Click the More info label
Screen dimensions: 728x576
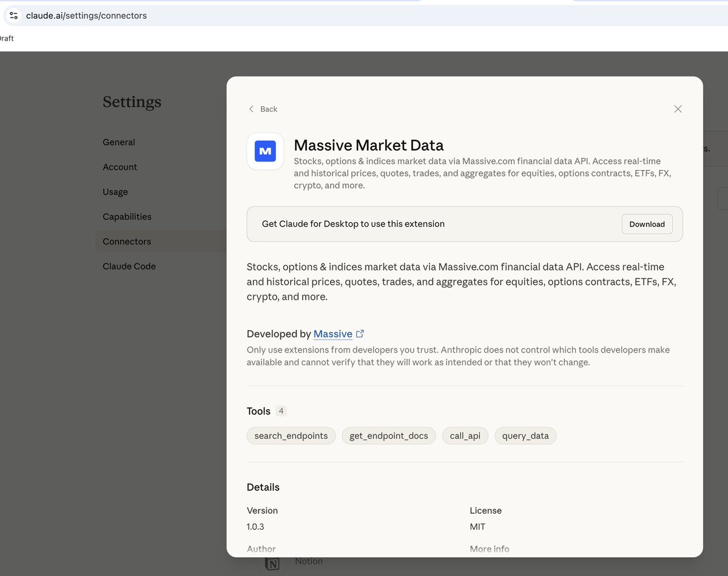[490, 549]
